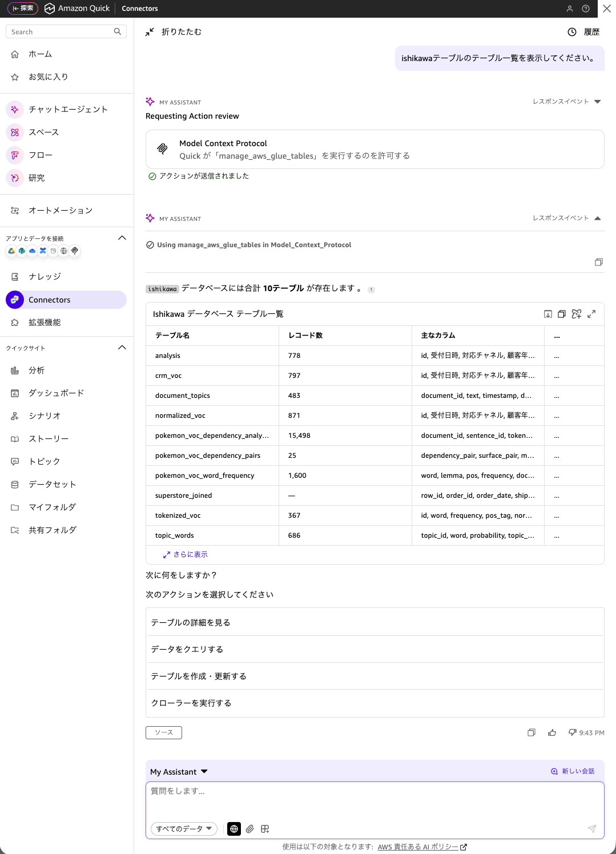This screenshot has width=616, height=854.
Task: Click the 探索 button in the top bar
Action: point(23,9)
